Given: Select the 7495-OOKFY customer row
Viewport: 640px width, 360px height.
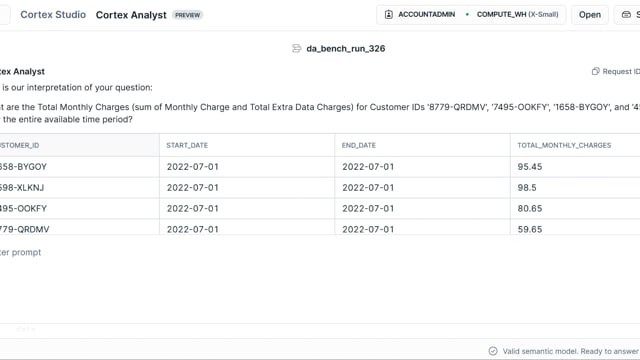Looking at the screenshot, I should coord(320,209).
